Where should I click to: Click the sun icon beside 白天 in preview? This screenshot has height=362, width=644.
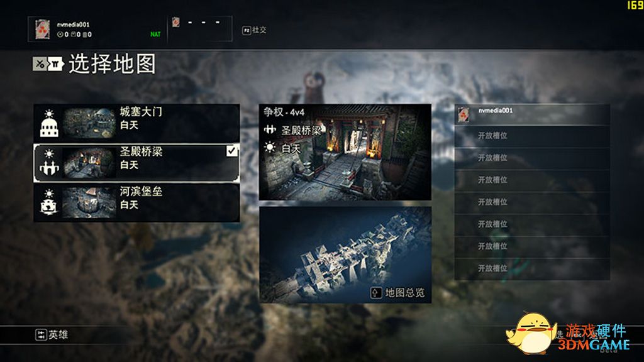(x=270, y=147)
